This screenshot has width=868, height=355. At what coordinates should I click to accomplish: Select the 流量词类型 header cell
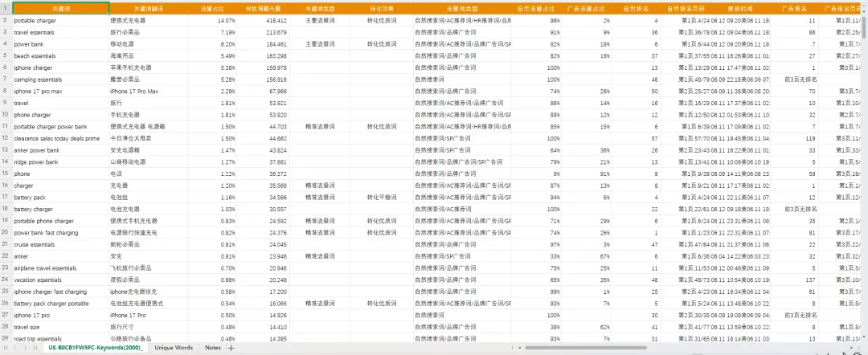coord(462,9)
